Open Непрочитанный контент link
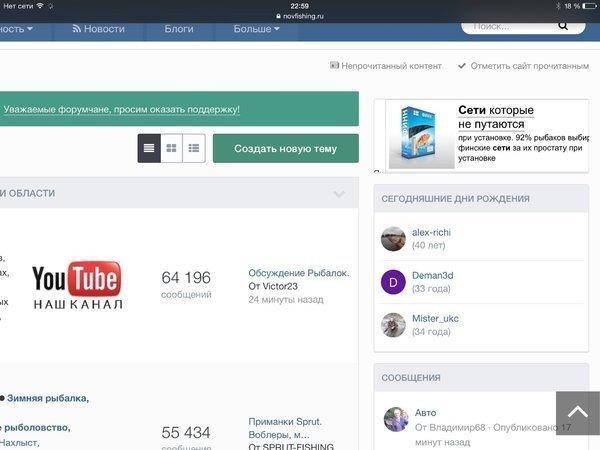Image resolution: width=600 pixels, height=450 pixels. click(385, 66)
